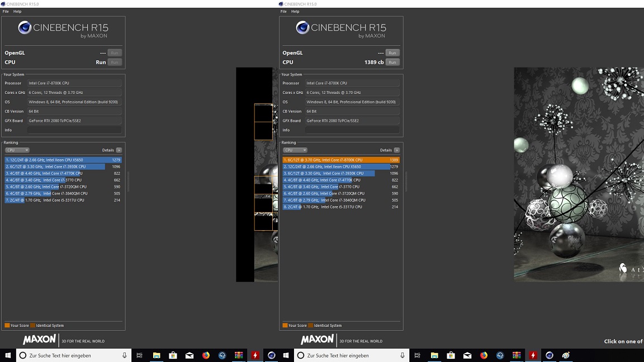
Task: Click Info field in left Cinebench window
Action: pos(74,130)
